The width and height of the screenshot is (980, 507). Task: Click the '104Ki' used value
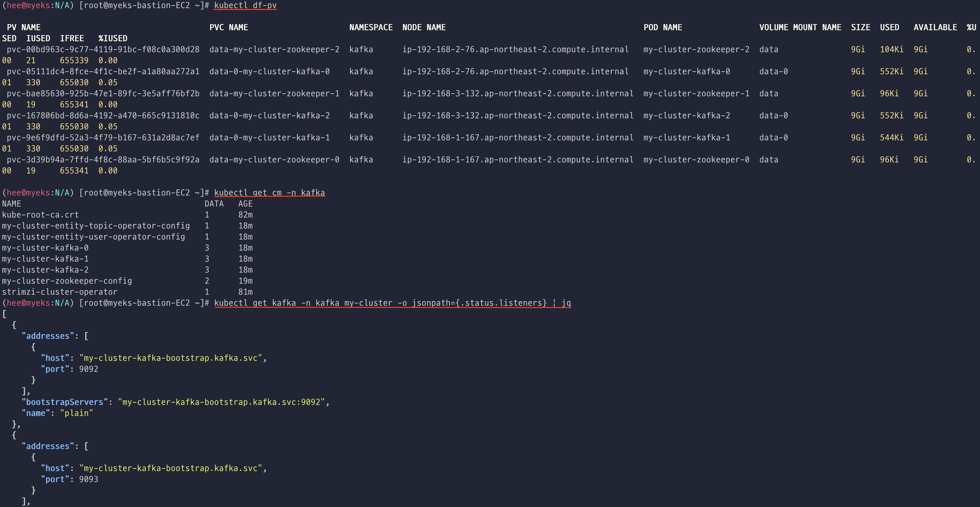click(x=892, y=50)
